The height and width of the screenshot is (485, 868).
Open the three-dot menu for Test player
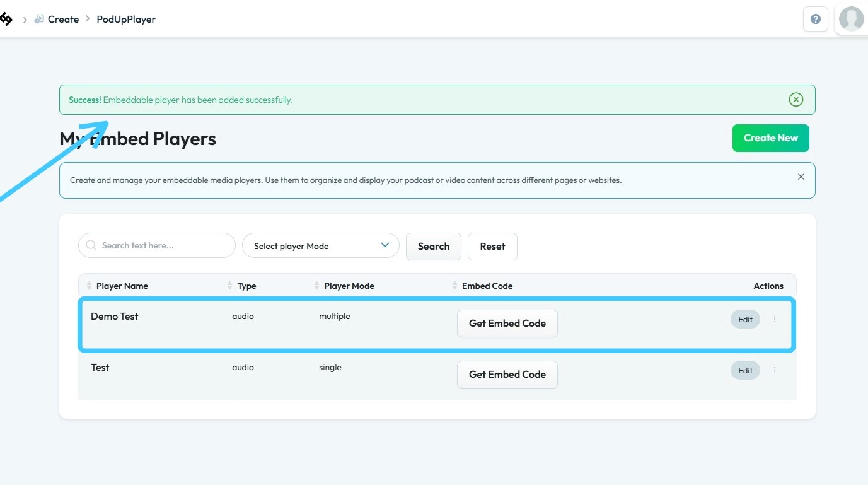[x=775, y=370]
